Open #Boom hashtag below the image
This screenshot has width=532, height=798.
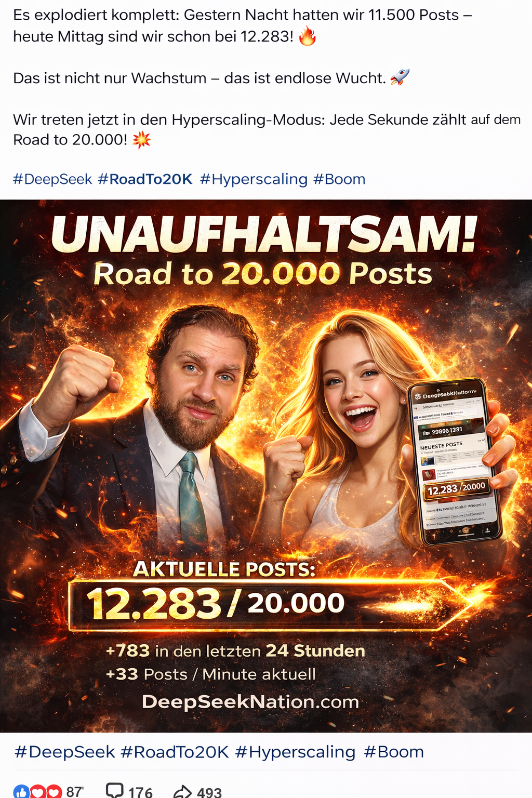(394, 752)
